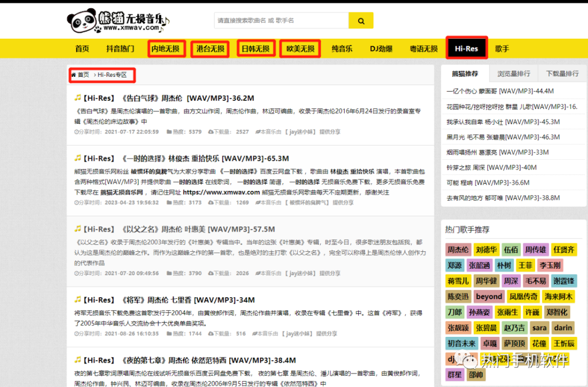The width and height of the screenshot is (588, 387).
Task: Click the 朴树 singer tag
Action: [504, 265]
